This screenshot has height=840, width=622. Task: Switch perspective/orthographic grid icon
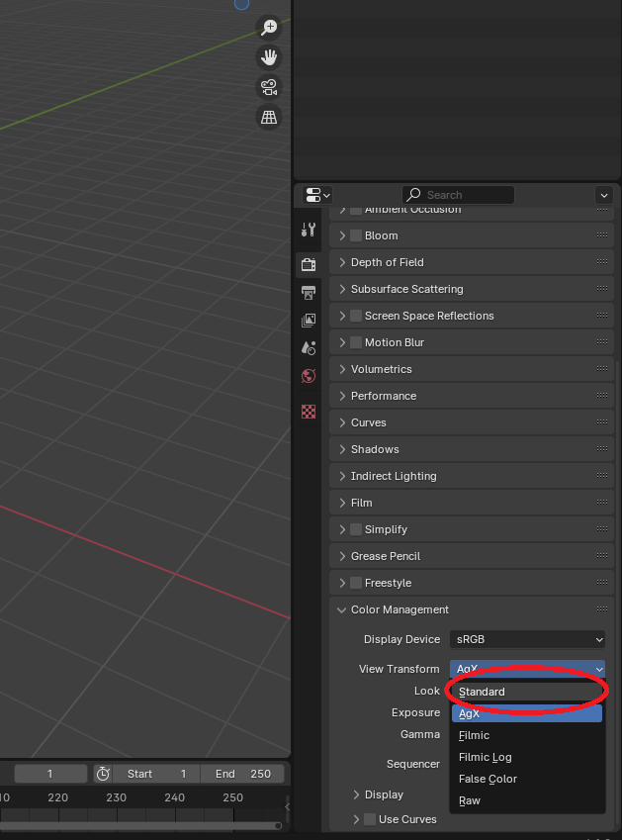[269, 118]
